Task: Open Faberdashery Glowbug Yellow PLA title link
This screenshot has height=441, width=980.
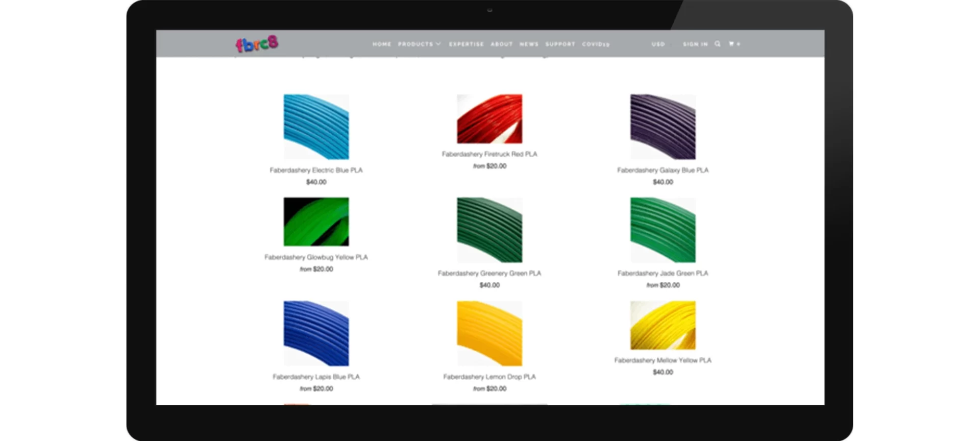Action: point(316,257)
